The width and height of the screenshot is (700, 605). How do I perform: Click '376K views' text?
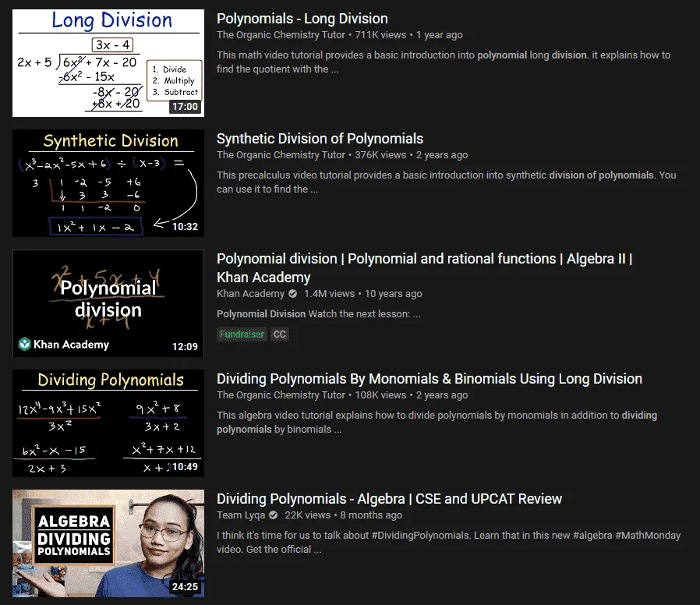coord(380,155)
